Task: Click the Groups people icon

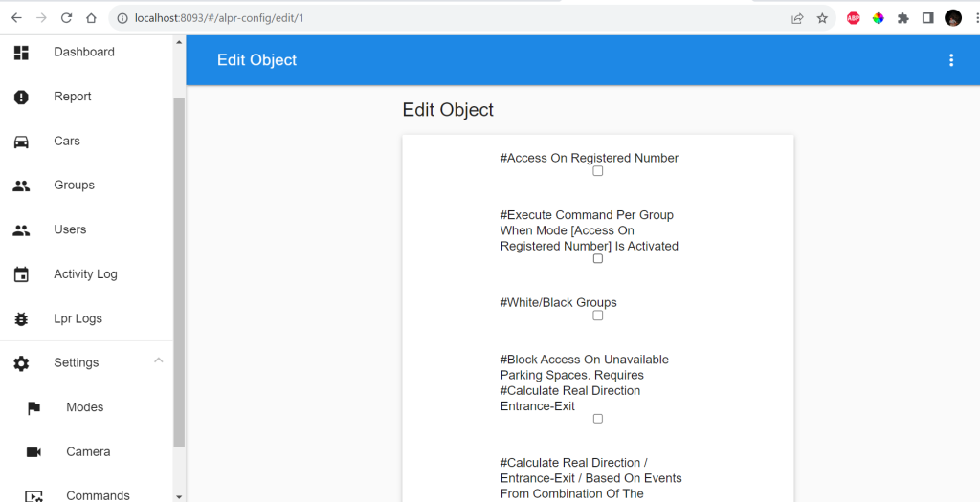Action: click(x=21, y=186)
